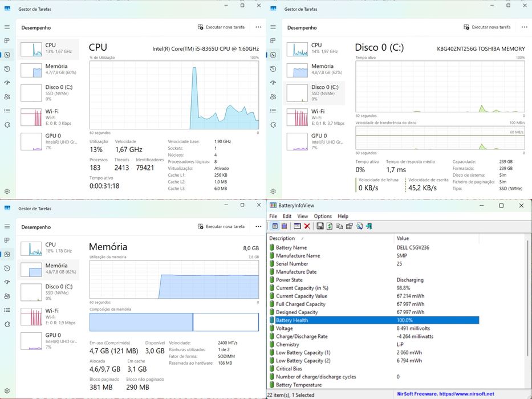Image resolution: width=532 pixels, height=399 pixels.
Task: Sort by Value column header in BatteryInfoView
Action: [x=437, y=238]
